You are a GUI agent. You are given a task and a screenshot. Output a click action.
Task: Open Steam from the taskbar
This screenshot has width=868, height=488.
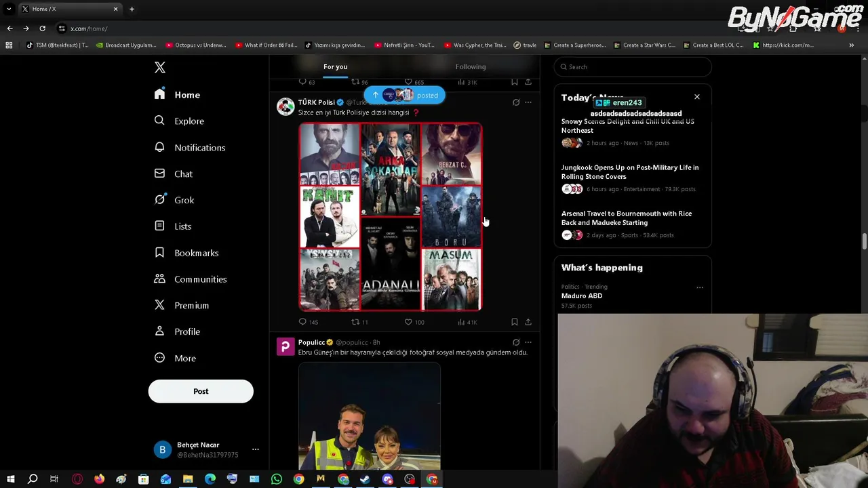coord(365,479)
